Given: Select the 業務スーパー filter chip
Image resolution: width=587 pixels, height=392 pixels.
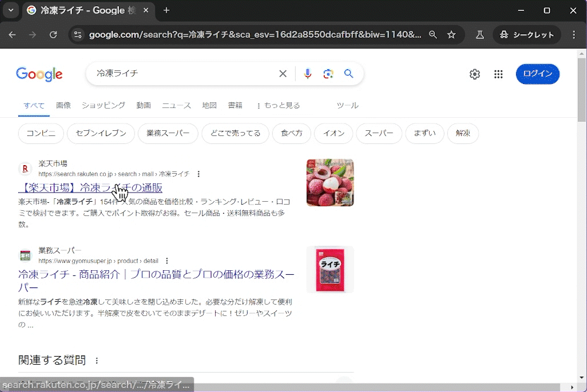Looking at the screenshot, I should coord(168,133).
